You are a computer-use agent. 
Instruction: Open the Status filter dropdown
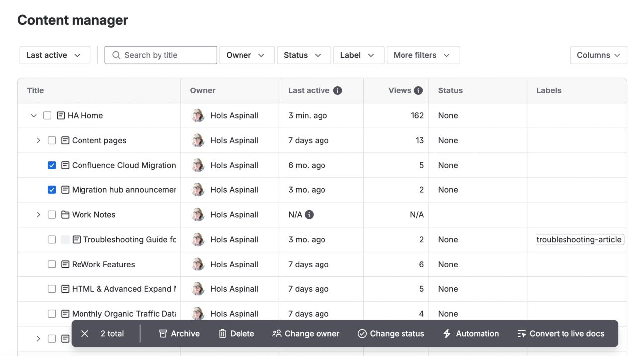[304, 55]
